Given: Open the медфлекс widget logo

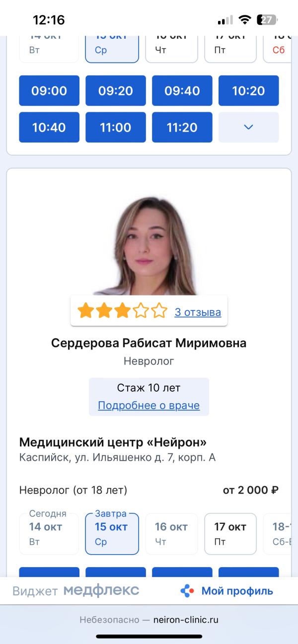Looking at the screenshot, I should click(101, 590).
